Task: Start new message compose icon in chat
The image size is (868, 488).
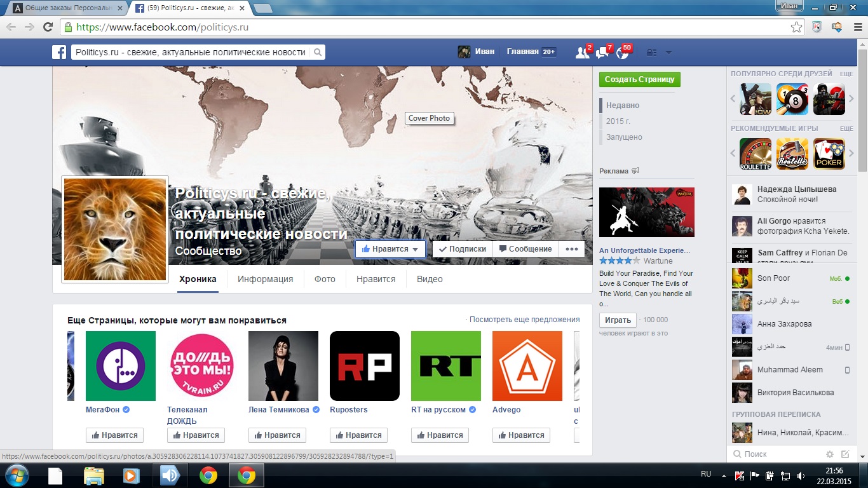Action: [845, 454]
